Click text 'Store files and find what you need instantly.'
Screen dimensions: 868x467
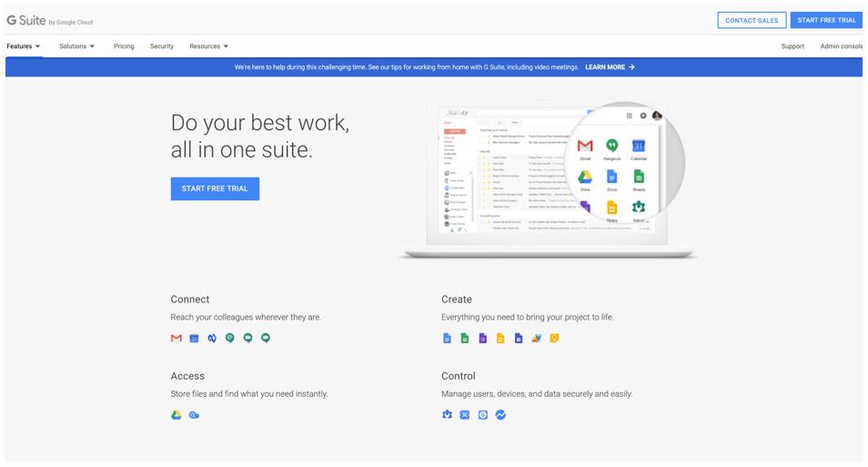(249, 394)
